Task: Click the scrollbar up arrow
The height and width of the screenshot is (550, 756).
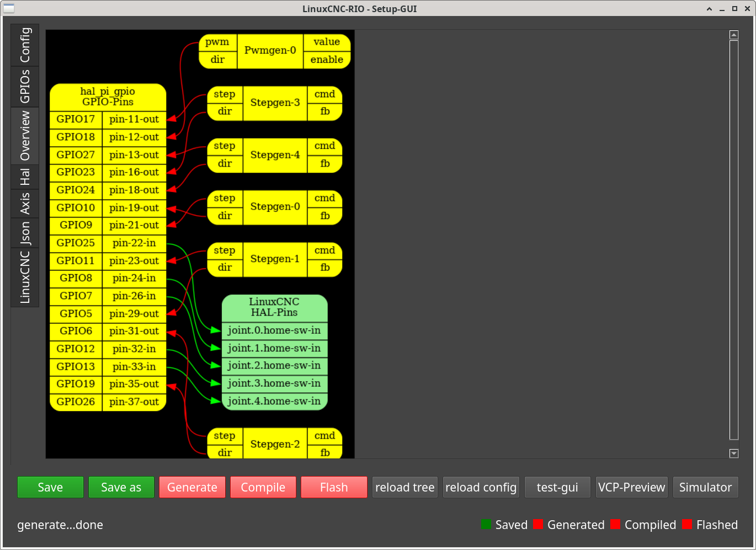Action: [x=734, y=35]
